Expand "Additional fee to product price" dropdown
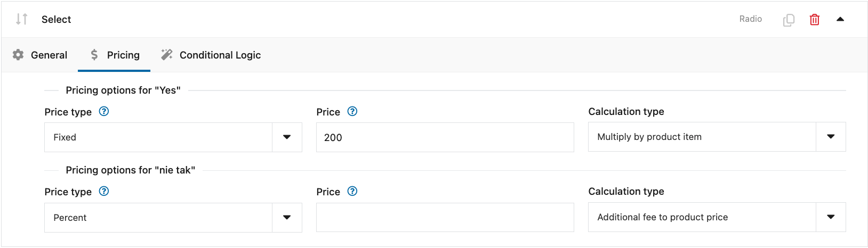The width and height of the screenshot is (868, 248). click(717, 217)
